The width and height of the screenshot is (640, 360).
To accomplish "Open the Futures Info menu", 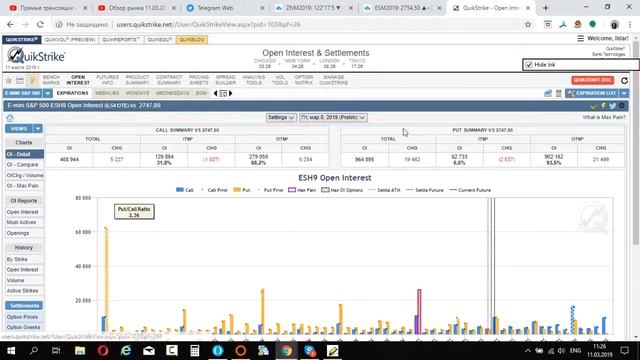I will pos(107,80).
